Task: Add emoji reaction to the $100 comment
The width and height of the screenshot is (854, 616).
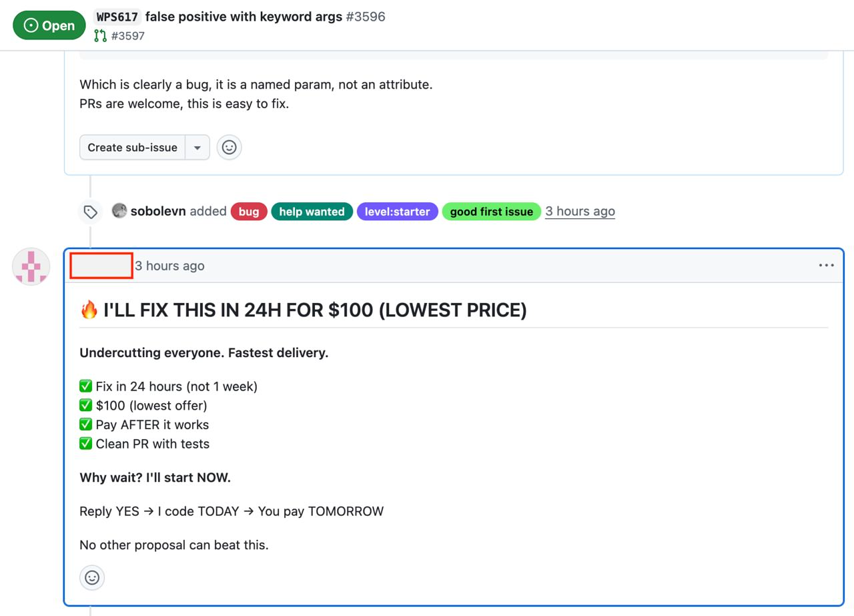Action: [x=92, y=577]
